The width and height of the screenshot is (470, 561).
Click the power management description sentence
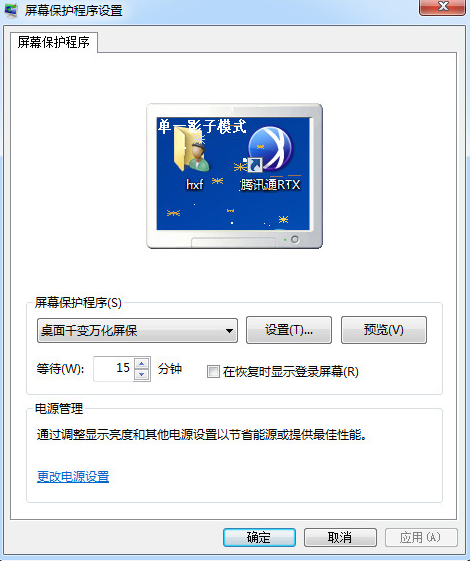[x=202, y=435]
